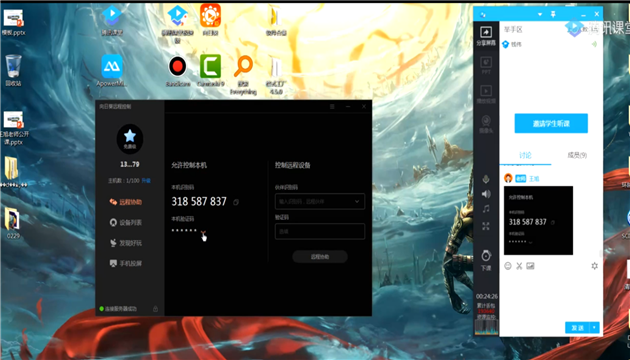This screenshot has height=360, width=630.
Task: Click the account name 13...79
Action: 130,164
